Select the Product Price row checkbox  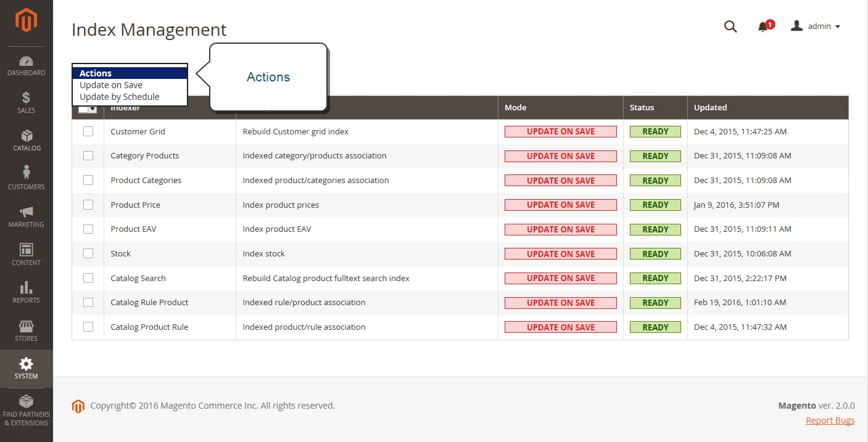click(x=88, y=205)
